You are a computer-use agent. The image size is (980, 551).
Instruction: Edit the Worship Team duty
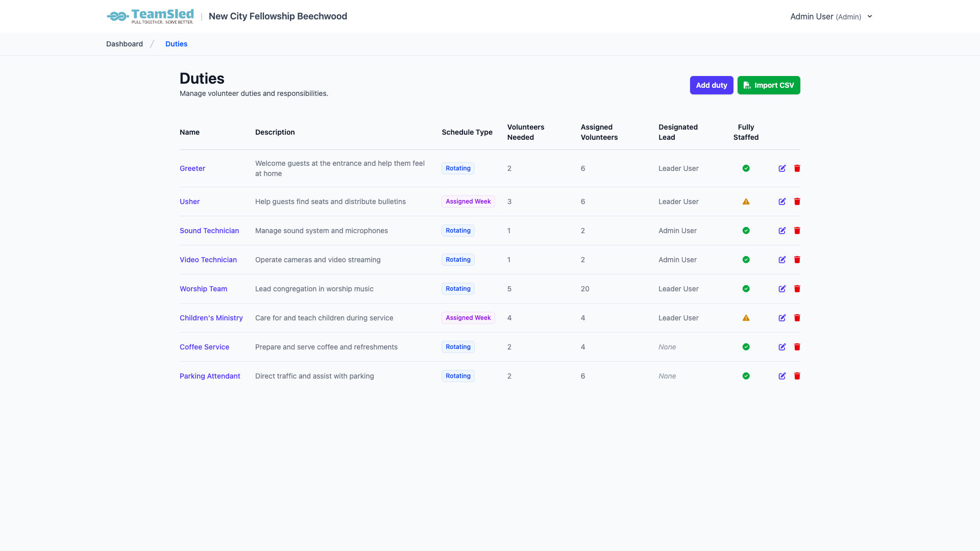(782, 289)
